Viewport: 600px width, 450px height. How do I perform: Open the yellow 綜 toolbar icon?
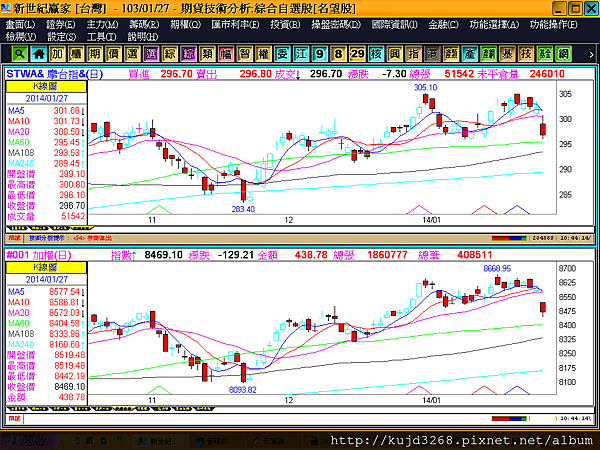[170, 54]
